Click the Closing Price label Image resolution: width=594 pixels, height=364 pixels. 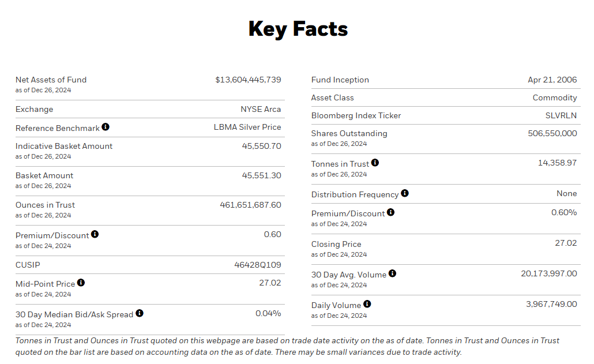click(336, 244)
